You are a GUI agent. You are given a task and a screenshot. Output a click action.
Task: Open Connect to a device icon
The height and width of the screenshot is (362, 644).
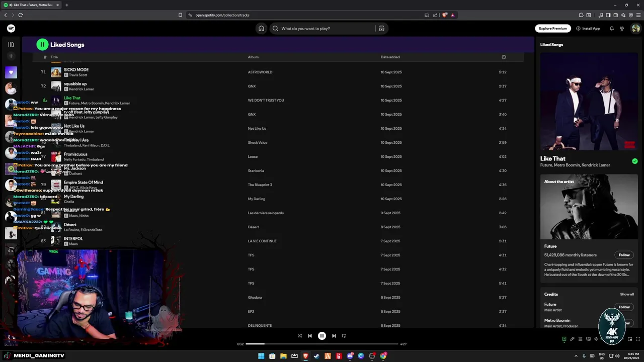(588, 339)
